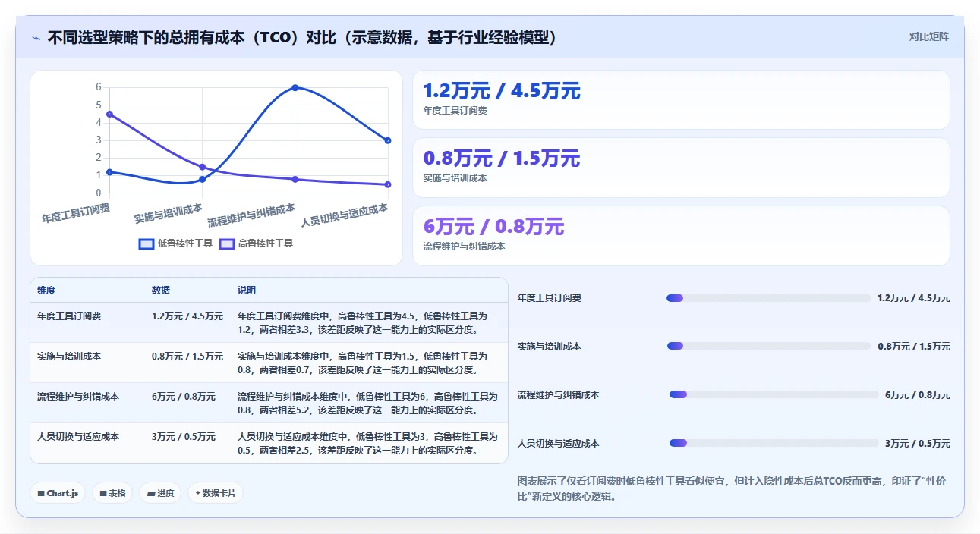Screen dimensions: 980x534
Task: Select the 数据卡片 tag chip
Action: (x=216, y=493)
